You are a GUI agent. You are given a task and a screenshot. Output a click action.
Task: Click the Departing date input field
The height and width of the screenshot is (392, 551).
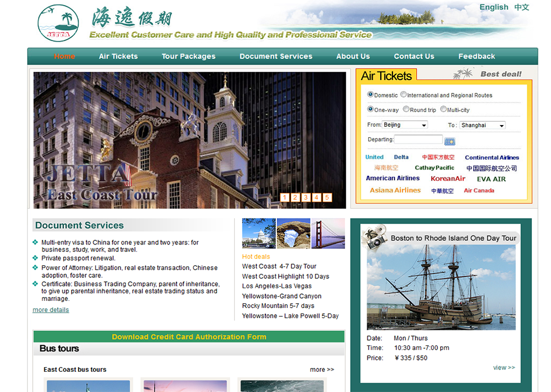point(418,140)
